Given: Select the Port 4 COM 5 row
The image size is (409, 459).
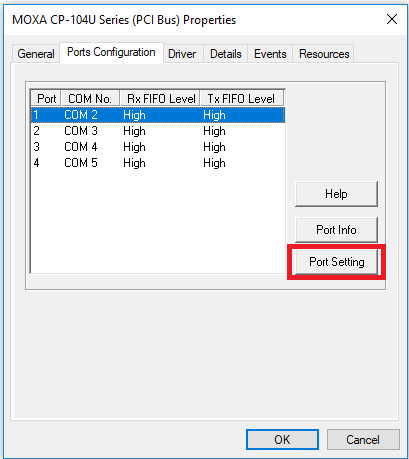Looking at the screenshot, I should [158, 163].
